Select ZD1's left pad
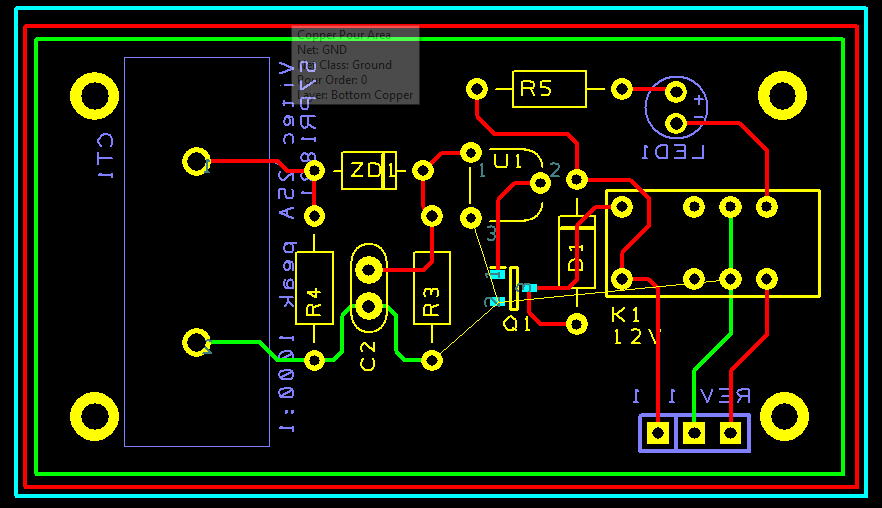The width and height of the screenshot is (882, 508). 314,170
